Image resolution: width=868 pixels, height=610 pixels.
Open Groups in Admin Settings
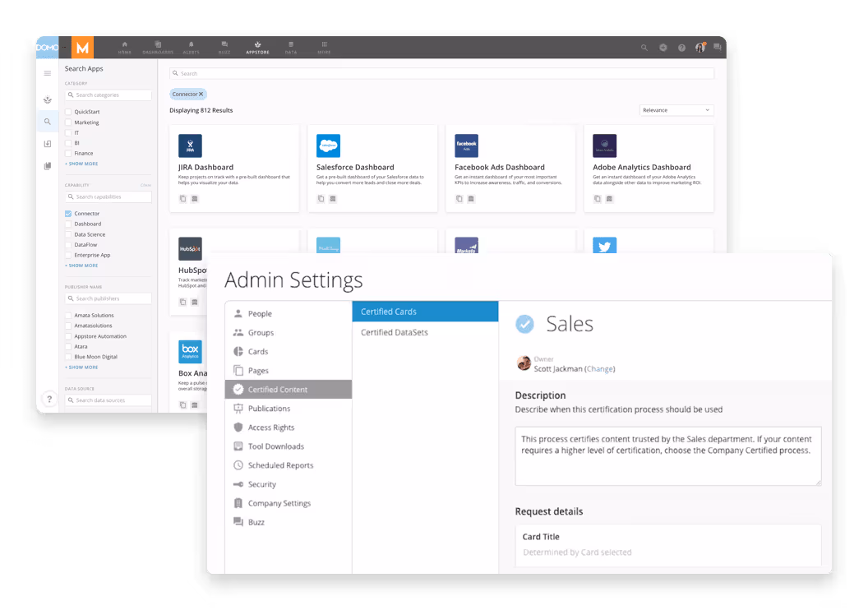coord(289,333)
